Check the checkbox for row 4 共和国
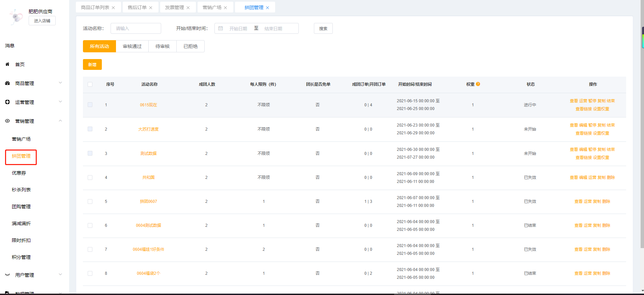644x295 pixels. coord(90,178)
